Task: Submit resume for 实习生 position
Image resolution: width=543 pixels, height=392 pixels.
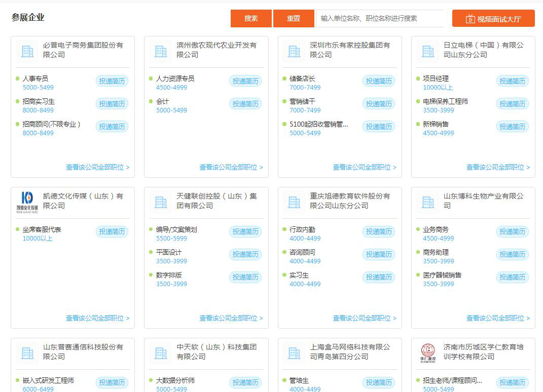Action: (x=379, y=277)
